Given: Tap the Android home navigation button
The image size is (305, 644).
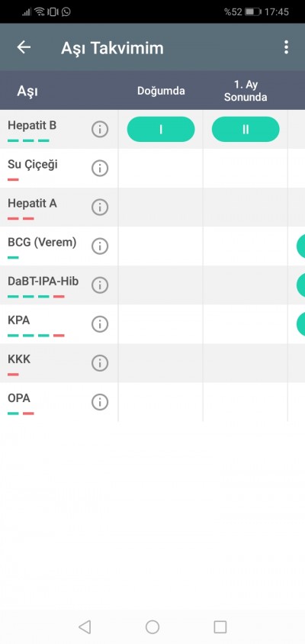Looking at the screenshot, I should click(152, 626).
